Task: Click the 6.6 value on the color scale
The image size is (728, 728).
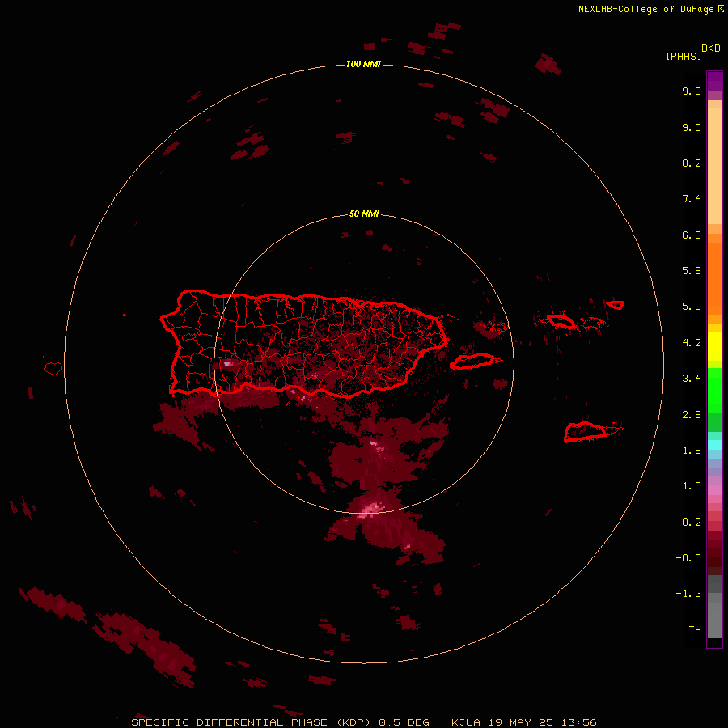Action: pyautogui.click(x=692, y=235)
